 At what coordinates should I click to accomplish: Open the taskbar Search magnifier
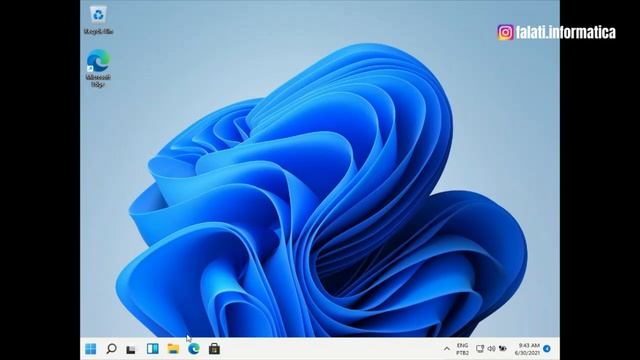coord(111,349)
